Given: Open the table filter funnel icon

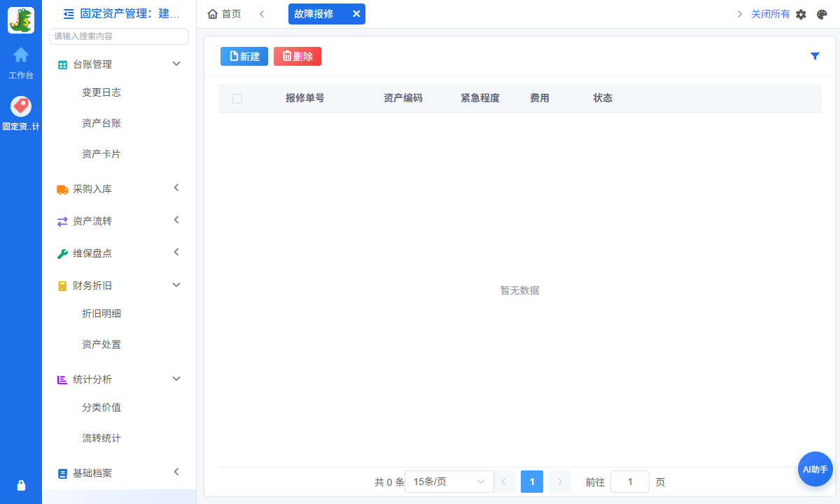Looking at the screenshot, I should click(x=815, y=56).
